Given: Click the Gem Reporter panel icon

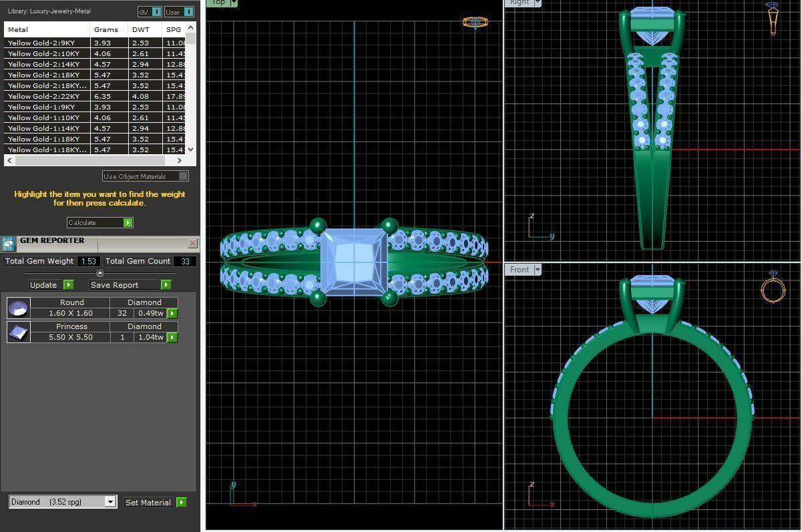Looking at the screenshot, I should pyautogui.click(x=8, y=243).
